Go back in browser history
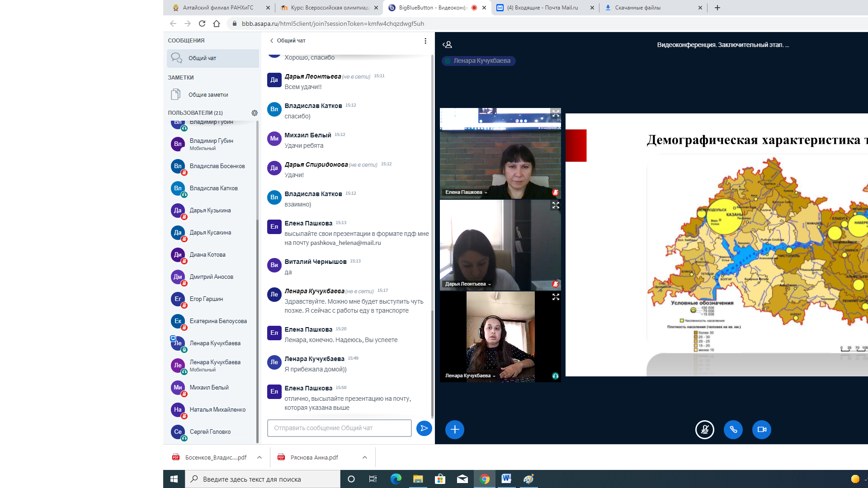This screenshot has height=488, width=868. pyautogui.click(x=173, y=23)
